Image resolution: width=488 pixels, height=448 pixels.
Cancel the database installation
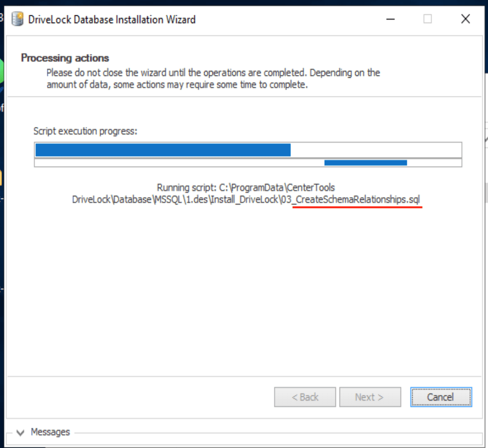pyautogui.click(x=440, y=397)
